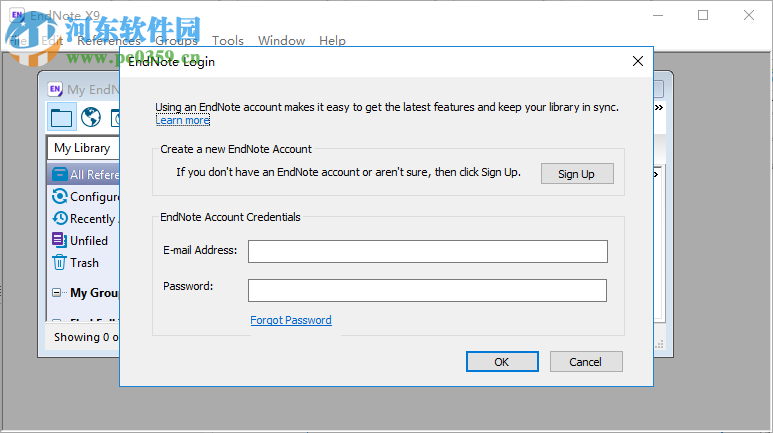Open the Recently Added group icon
The image size is (773, 433).
coord(60,219)
